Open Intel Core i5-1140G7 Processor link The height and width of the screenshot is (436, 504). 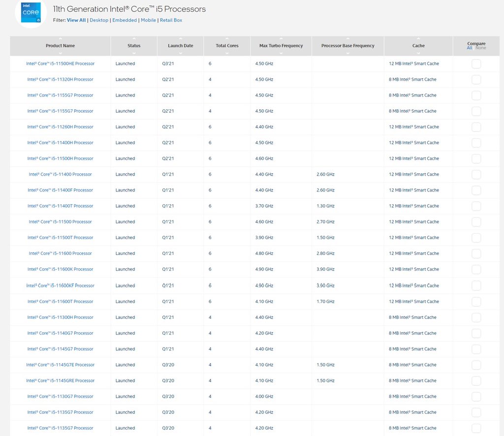click(x=60, y=333)
